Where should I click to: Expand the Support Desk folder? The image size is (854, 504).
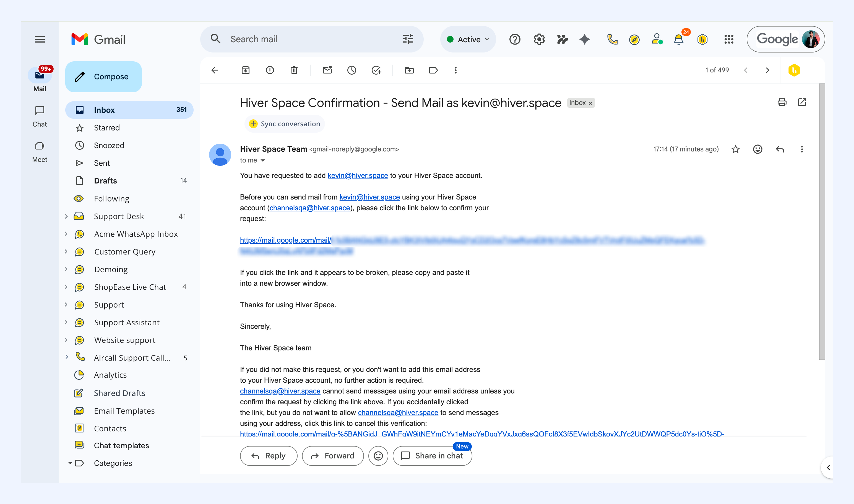tap(66, 216)
